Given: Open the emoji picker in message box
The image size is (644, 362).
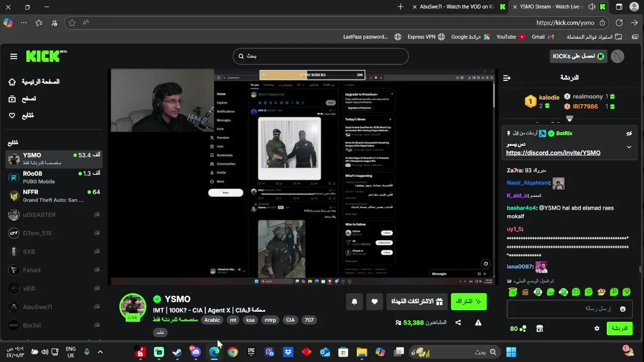Looking at the screenshot, I should coord(623,309).
